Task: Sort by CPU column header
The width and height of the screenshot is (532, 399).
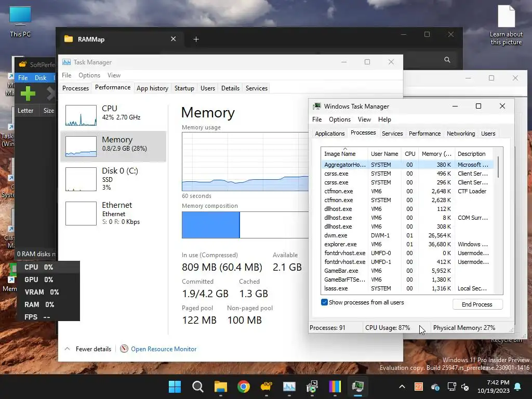Action: coord(410,154)
